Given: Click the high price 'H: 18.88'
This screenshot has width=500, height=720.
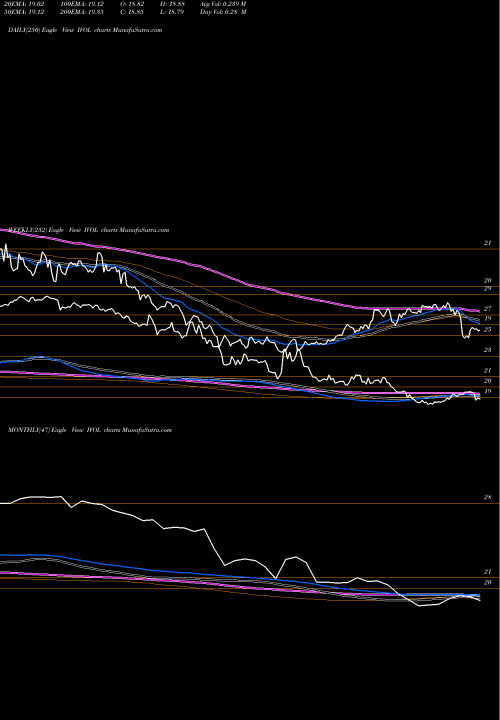Looking at the screenshot, I should pyautogui.click(x=173, y=4).
